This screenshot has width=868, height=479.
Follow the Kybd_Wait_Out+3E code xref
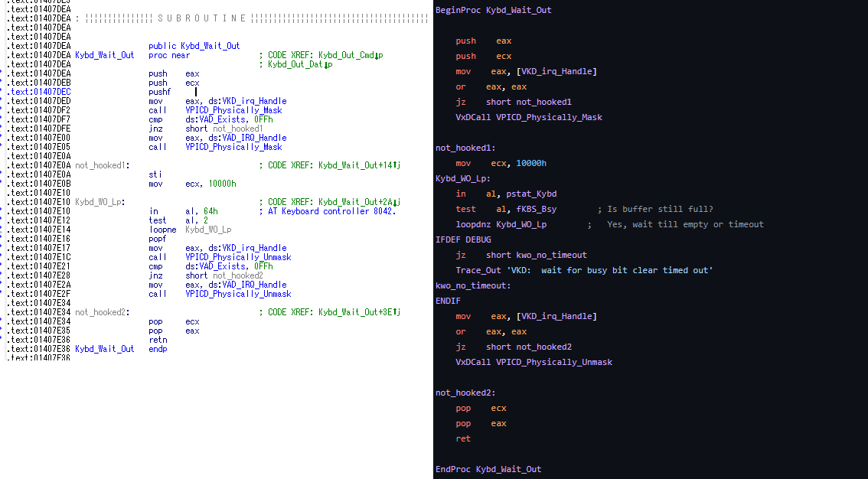360,312
